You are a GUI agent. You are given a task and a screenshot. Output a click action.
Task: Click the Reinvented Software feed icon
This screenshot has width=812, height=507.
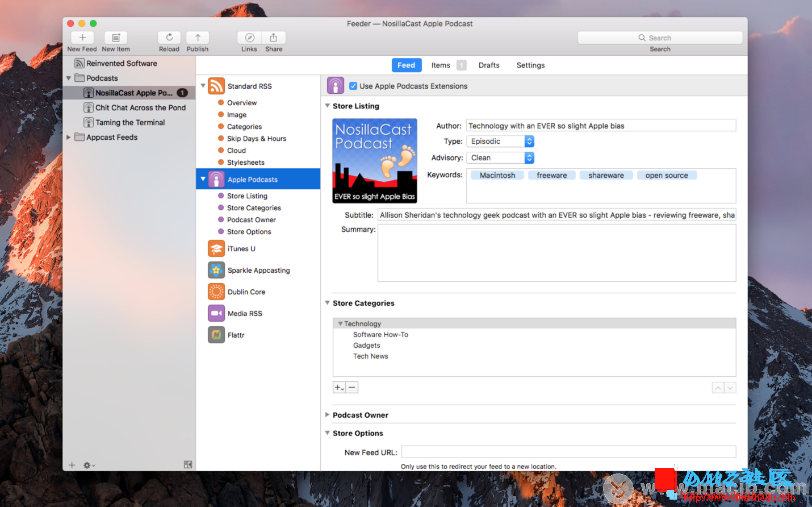79,63
